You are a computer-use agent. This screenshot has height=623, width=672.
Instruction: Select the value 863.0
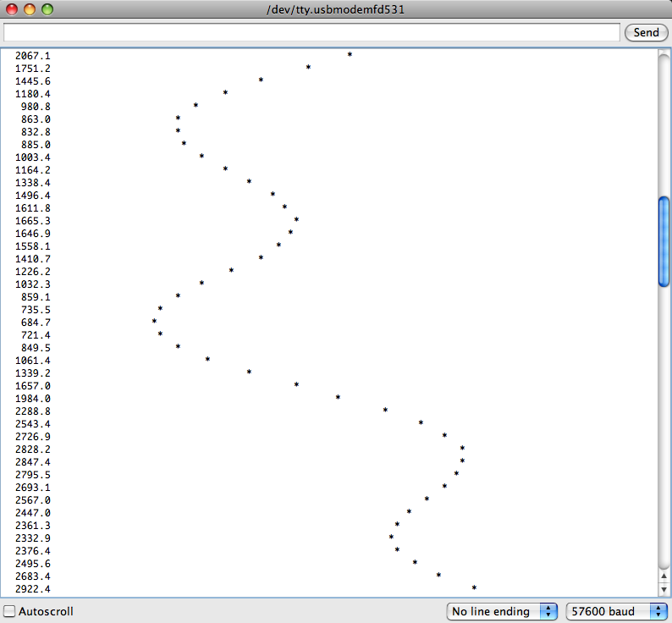coord(36,119)
